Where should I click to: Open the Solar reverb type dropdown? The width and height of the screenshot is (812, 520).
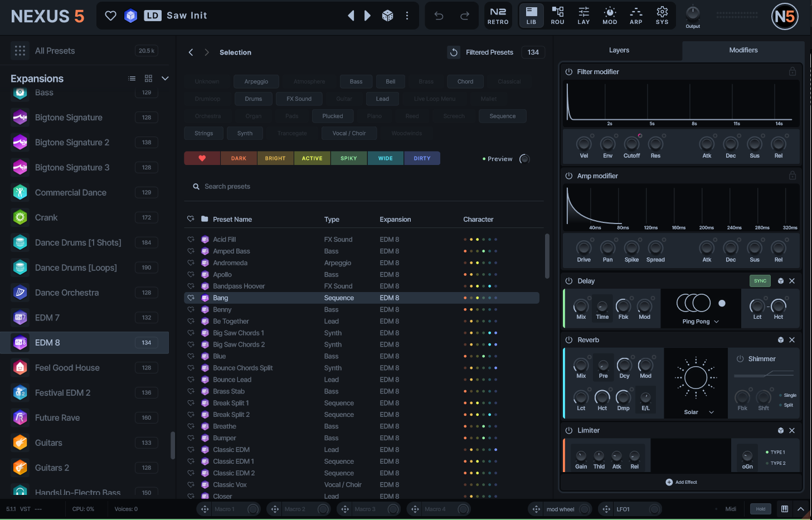point(699,412)
